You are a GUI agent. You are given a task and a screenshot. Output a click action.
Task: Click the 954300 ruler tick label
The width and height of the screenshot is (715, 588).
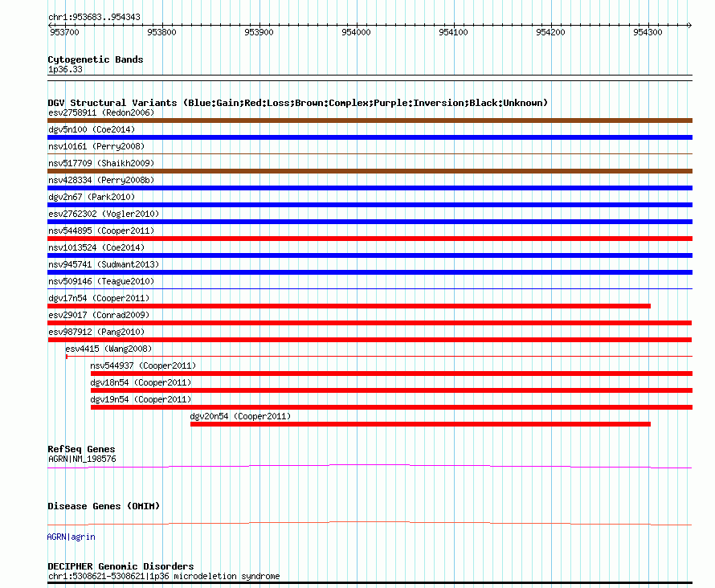point(648,32)
